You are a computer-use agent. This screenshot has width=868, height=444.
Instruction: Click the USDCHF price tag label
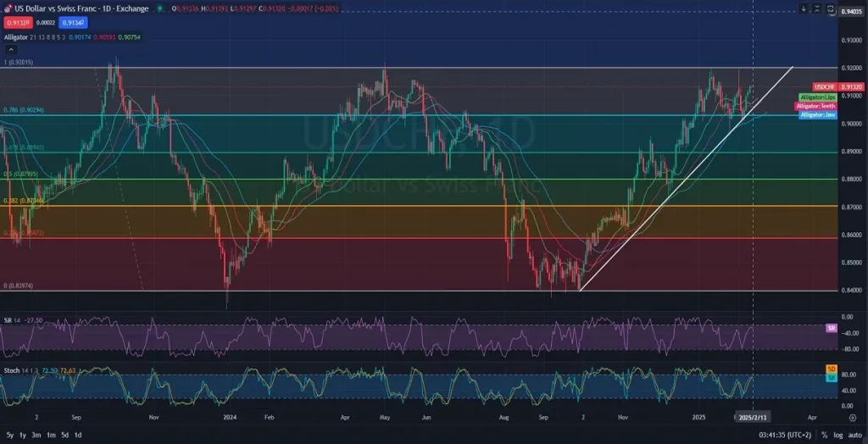(825, 87)
